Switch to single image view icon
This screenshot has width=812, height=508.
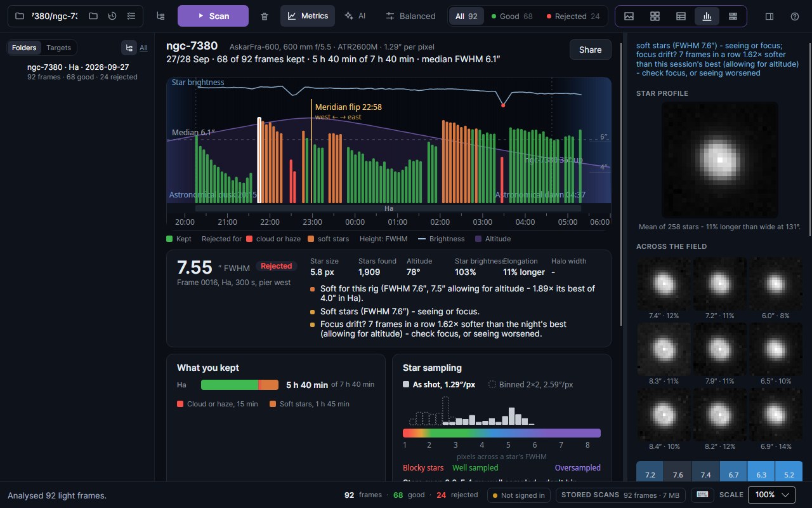pyautogui.click(x=629, y=16)
